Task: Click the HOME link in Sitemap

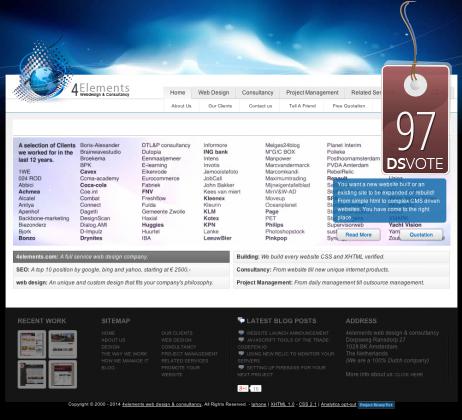Action: pos(108,333)
